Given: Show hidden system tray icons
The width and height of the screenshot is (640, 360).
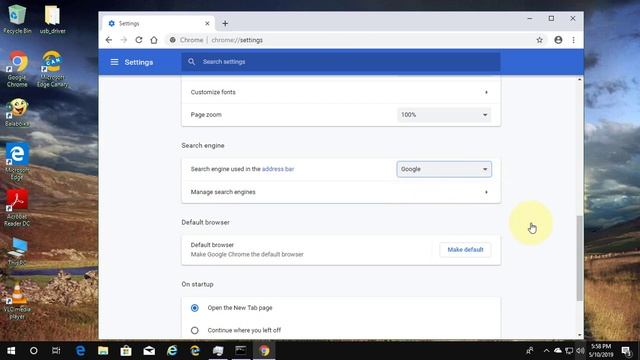Looking at the screenshot, I should (x=546, y=351).
